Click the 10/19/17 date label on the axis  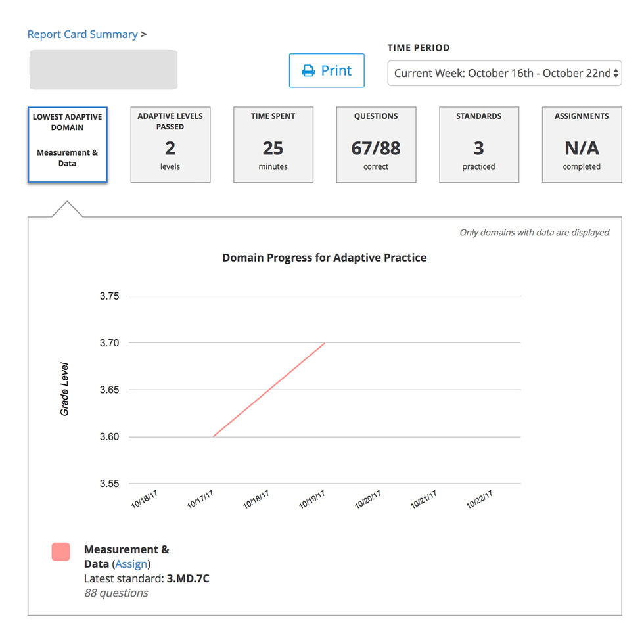tap(311, 499)
